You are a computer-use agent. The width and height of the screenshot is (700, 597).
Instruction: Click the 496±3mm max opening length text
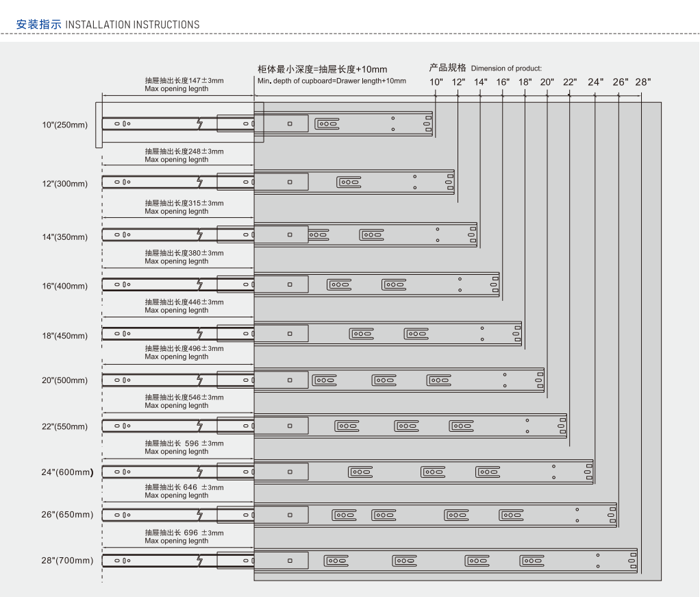(x=184, y=352)
